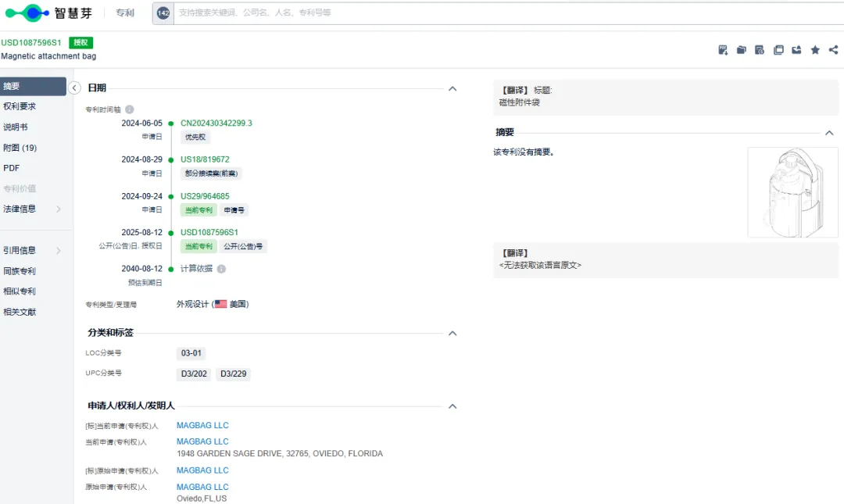Collapse the 分类和标签 section

pos(452,333)
